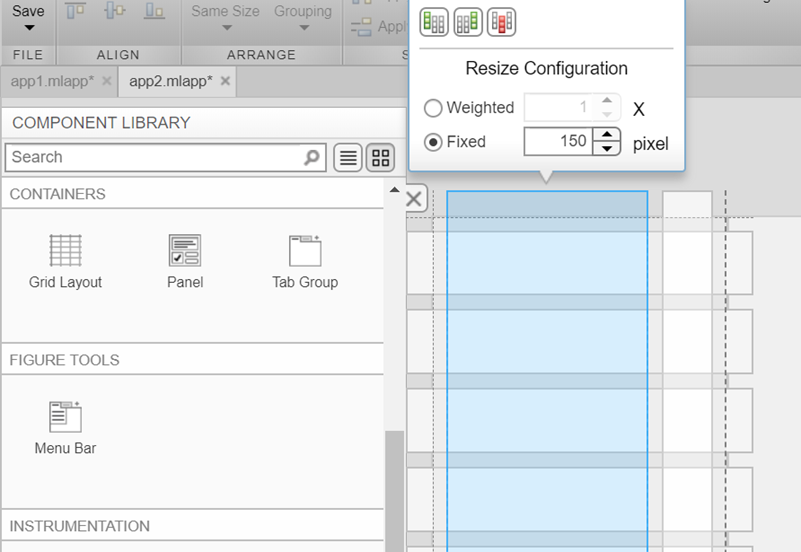Switch component library to list view

[347, 158]
